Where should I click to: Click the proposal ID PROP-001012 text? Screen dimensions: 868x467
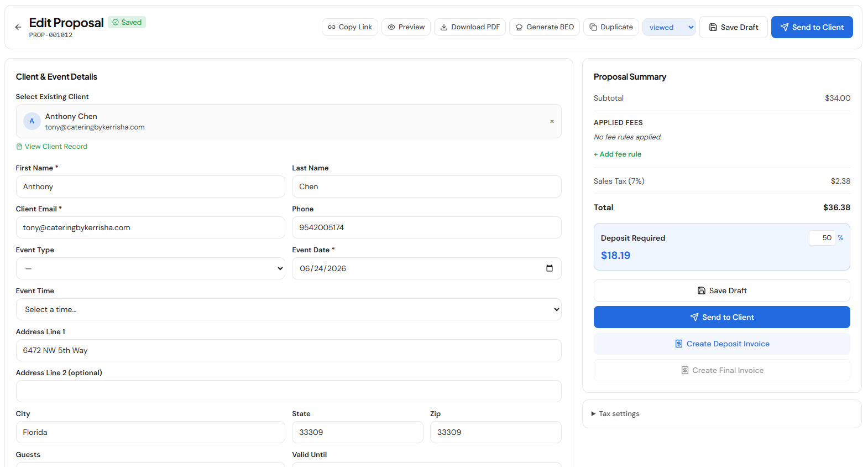pos(51,35)
